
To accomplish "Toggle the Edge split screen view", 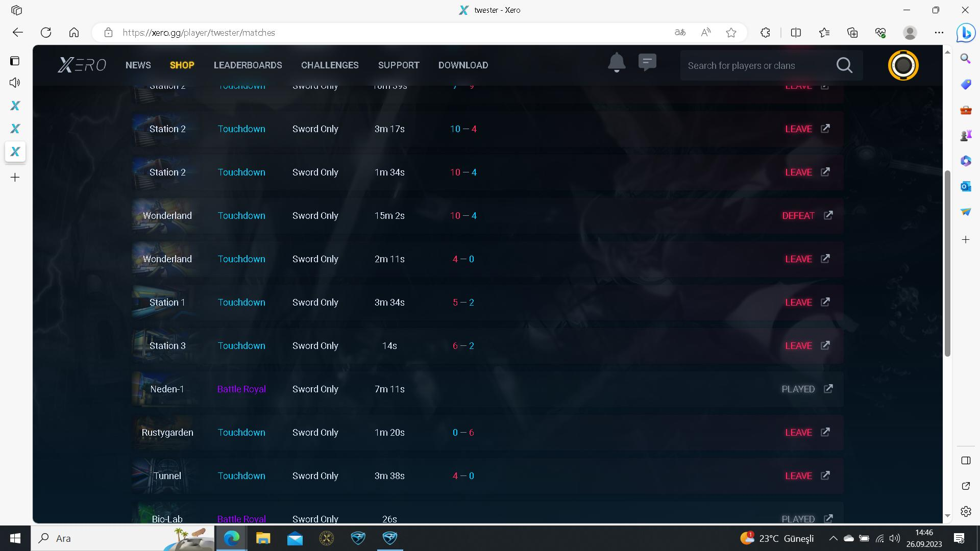I will (x=796, y=33).
